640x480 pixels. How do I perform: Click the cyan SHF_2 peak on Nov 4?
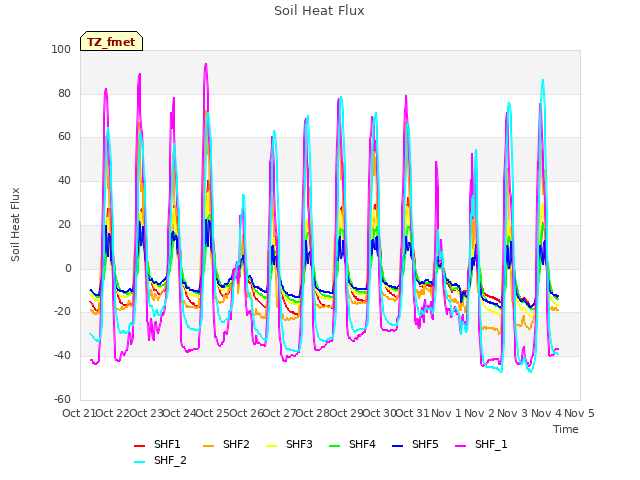coord(543,80)
